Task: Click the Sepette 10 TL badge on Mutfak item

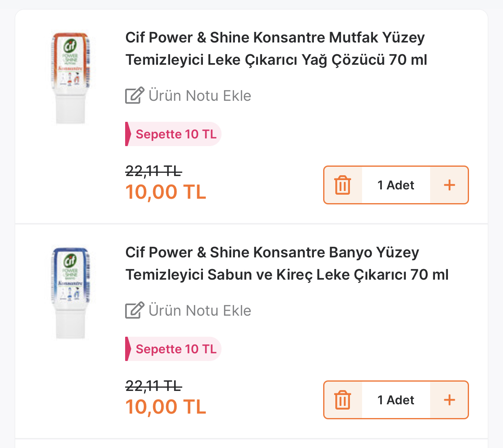Action: tap(173, 134)
